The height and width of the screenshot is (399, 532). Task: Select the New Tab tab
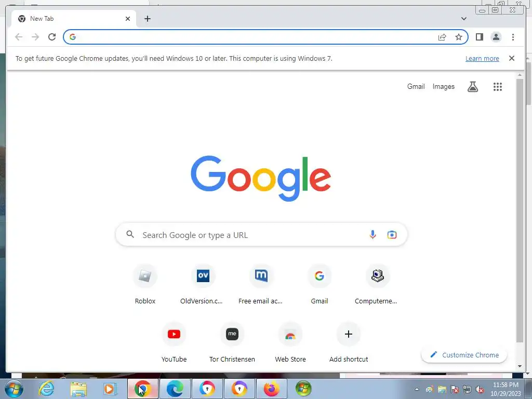(x=74, y=19)
